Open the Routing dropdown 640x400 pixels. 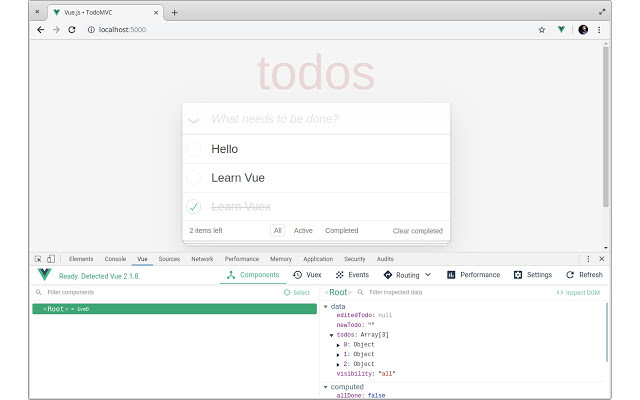407,275
